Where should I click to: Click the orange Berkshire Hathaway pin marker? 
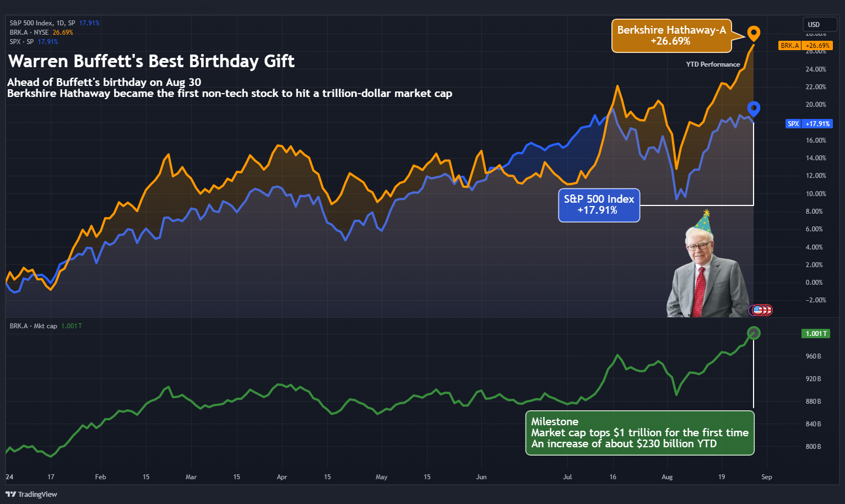pyautogui.click(x=753, y=33)
